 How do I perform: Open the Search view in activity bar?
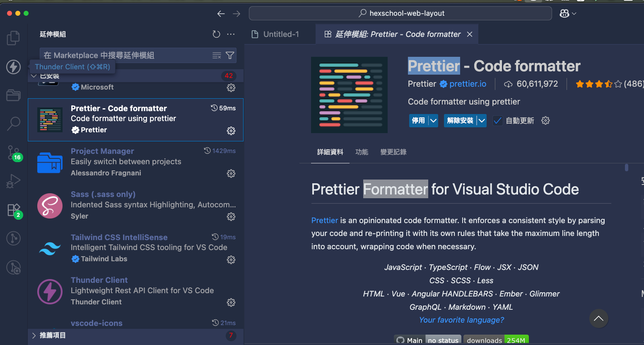pos(13,123)
